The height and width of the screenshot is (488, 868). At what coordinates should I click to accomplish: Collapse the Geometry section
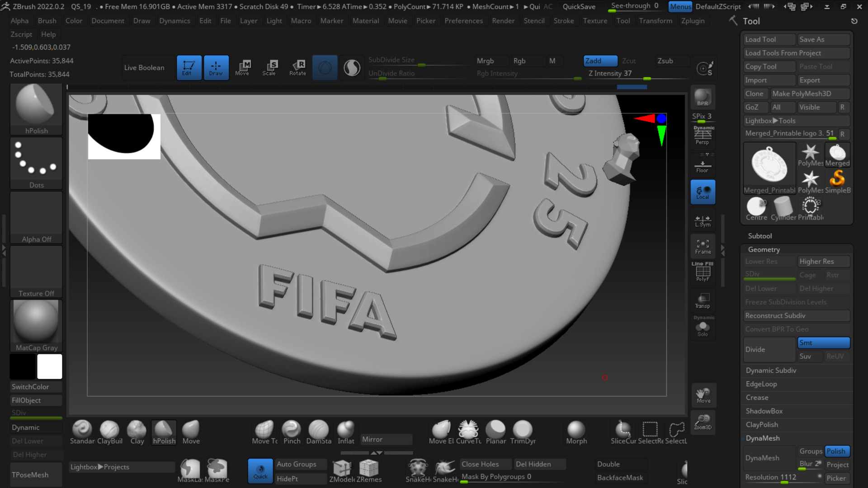(x=764, y=249)
